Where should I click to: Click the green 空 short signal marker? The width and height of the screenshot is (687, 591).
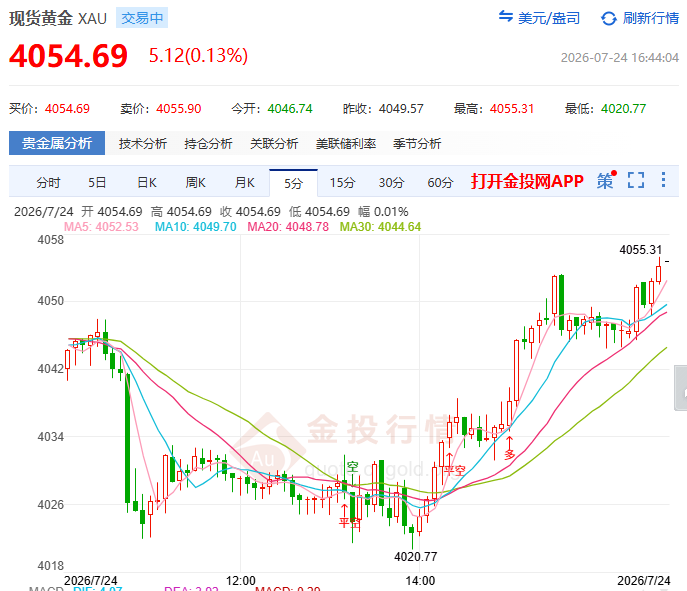[x=352, y=466]
